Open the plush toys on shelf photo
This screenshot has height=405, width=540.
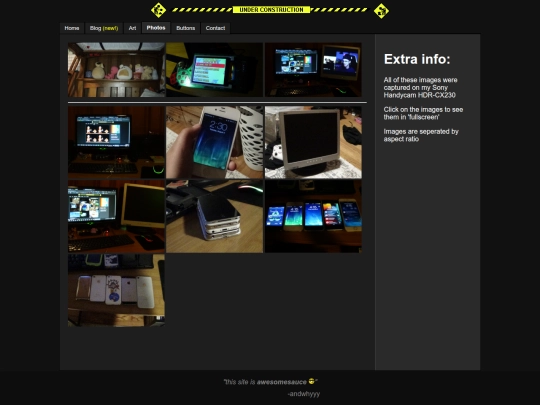tap(116, 70)
